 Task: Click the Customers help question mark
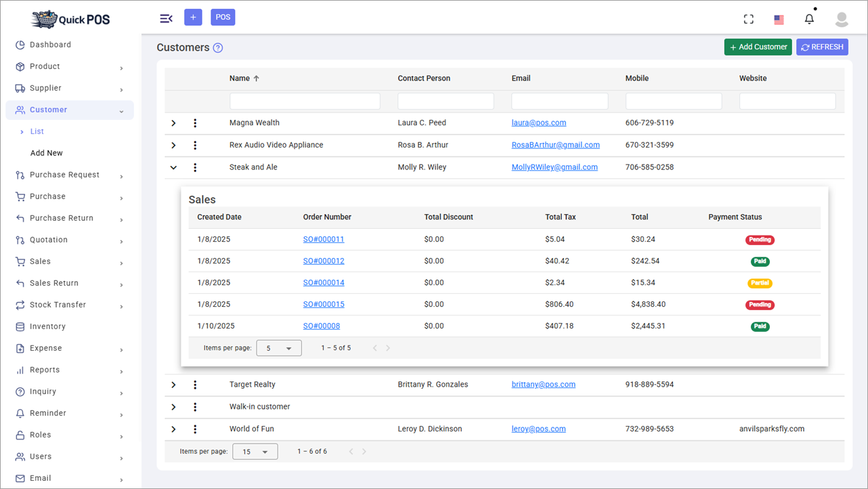(216, 47)
